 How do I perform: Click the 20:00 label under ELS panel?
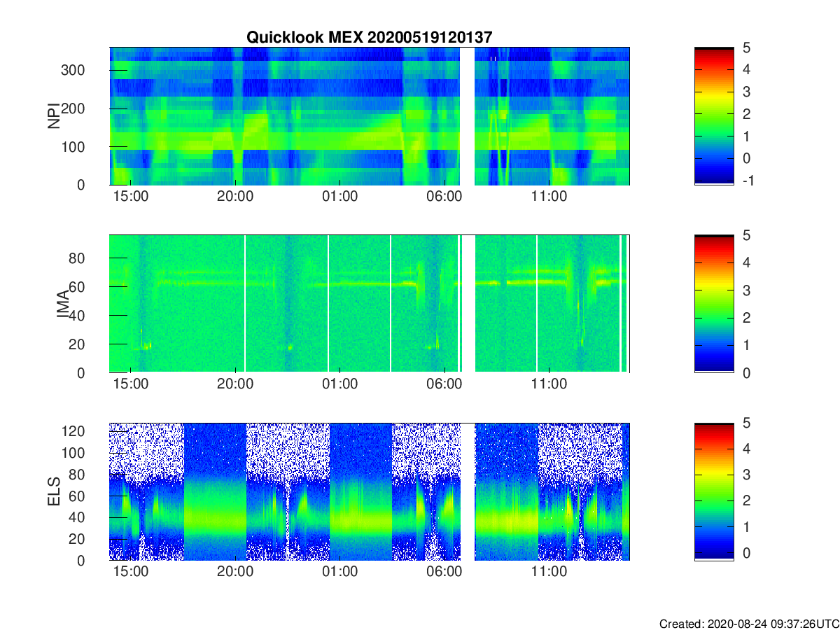235,572
